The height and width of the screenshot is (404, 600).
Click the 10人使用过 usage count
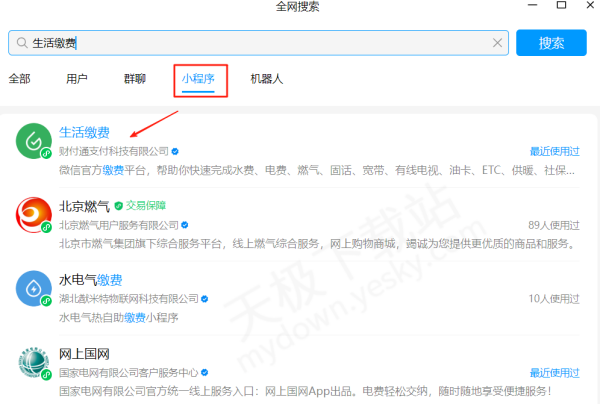[554, 299]
